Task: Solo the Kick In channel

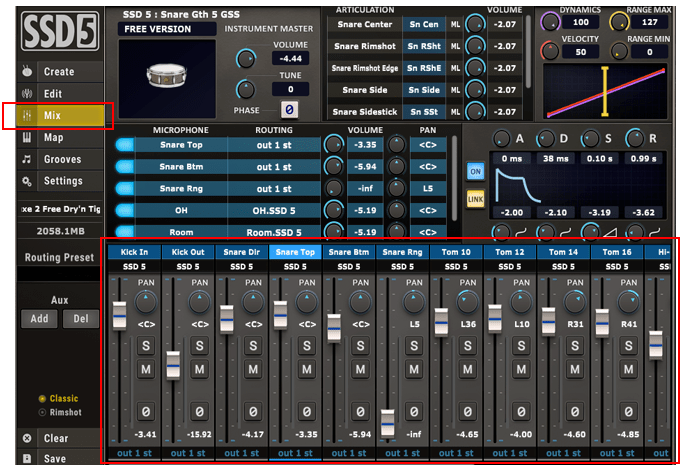Action: 146,346
